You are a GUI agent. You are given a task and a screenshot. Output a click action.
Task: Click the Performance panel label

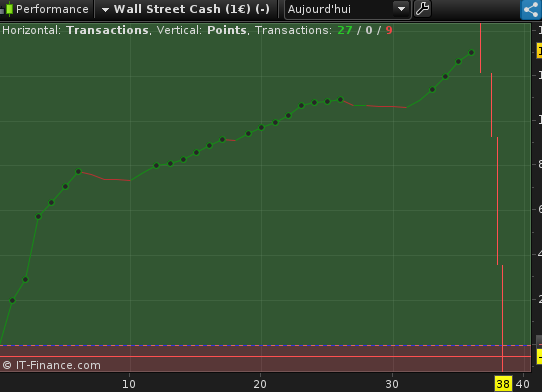click(52, 9)
